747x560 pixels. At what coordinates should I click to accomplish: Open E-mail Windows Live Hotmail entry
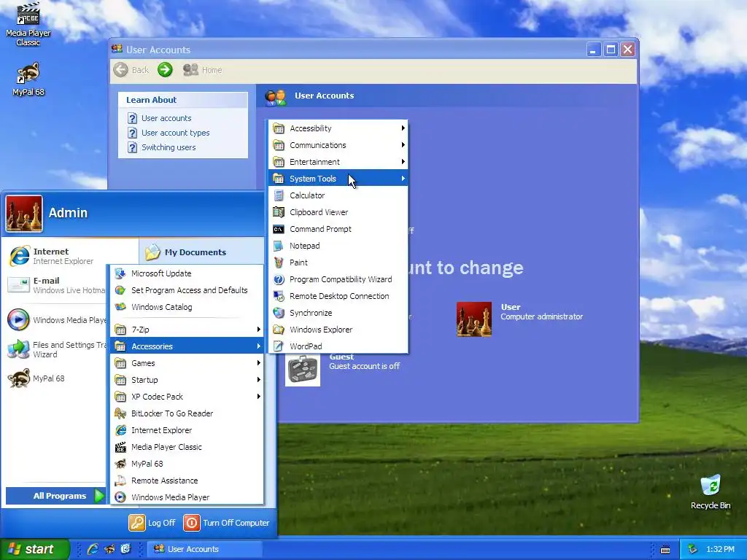[x=56, y=285]
